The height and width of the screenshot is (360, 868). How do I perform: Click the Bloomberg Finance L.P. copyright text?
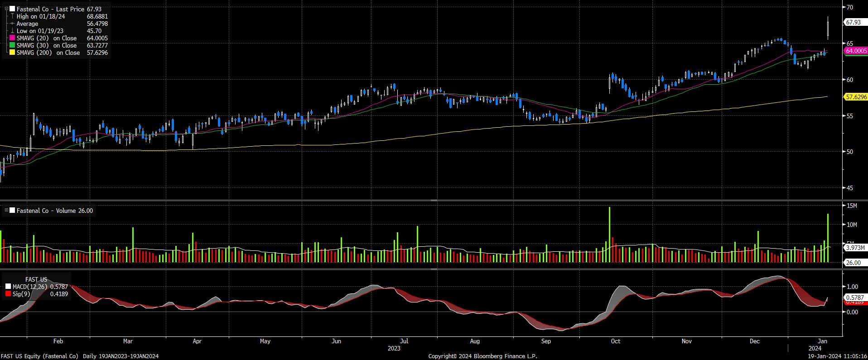(x=483, y=356)
